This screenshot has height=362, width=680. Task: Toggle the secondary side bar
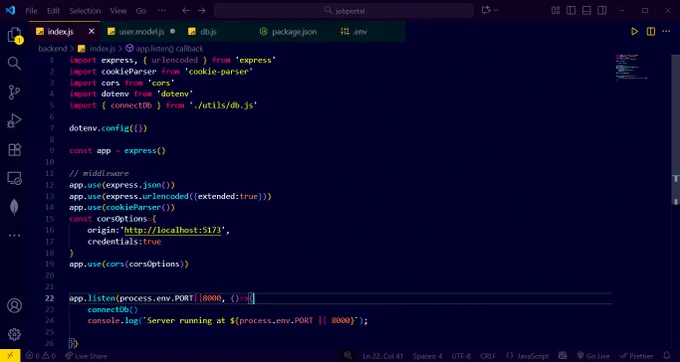point(602,10)
